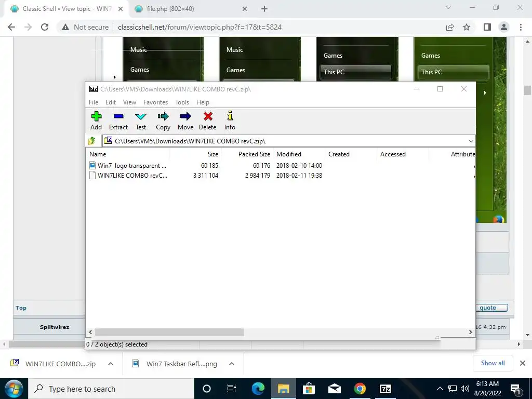Click the Top link in forum
This screenshot has width=532, height=399.
coord(21,308)
